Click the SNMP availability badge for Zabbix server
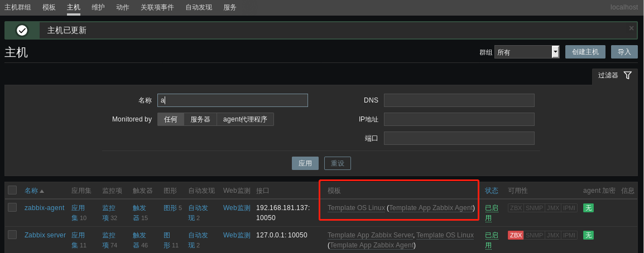644x253 pixels. pyautogui.click(x=534, y=235)
